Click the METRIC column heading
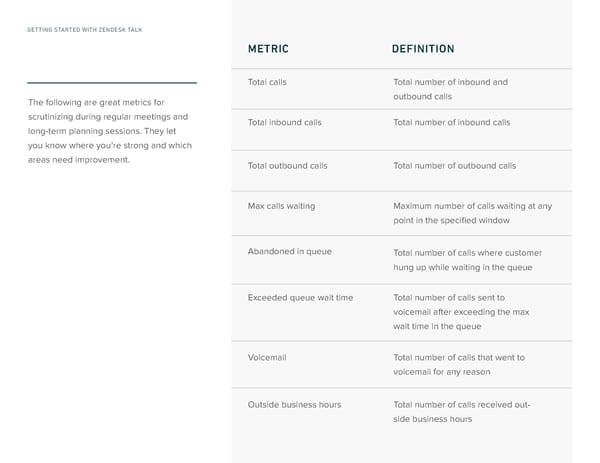This screenshot has height=463, width=600. [x=269, y=49]
